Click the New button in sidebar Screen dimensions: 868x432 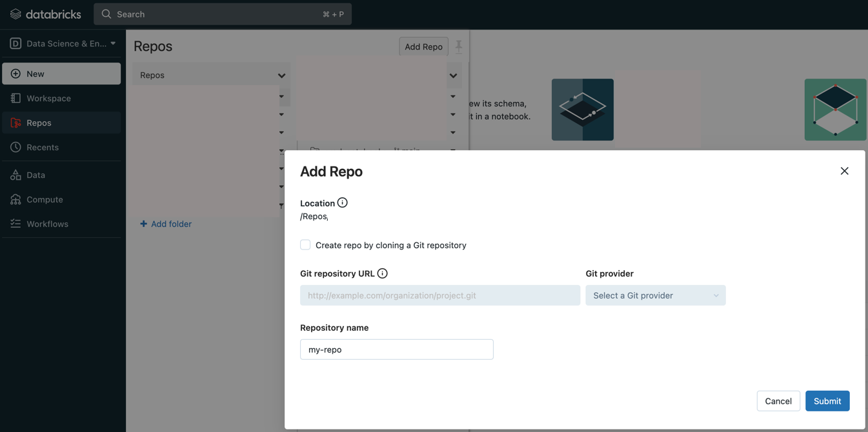tap(34, 74)
